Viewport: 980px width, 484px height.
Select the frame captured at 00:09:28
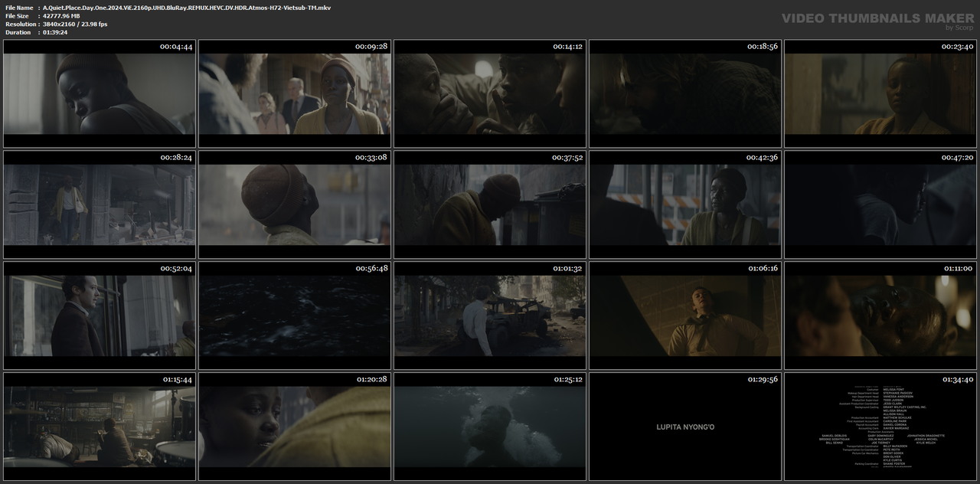tap(295, 94)
